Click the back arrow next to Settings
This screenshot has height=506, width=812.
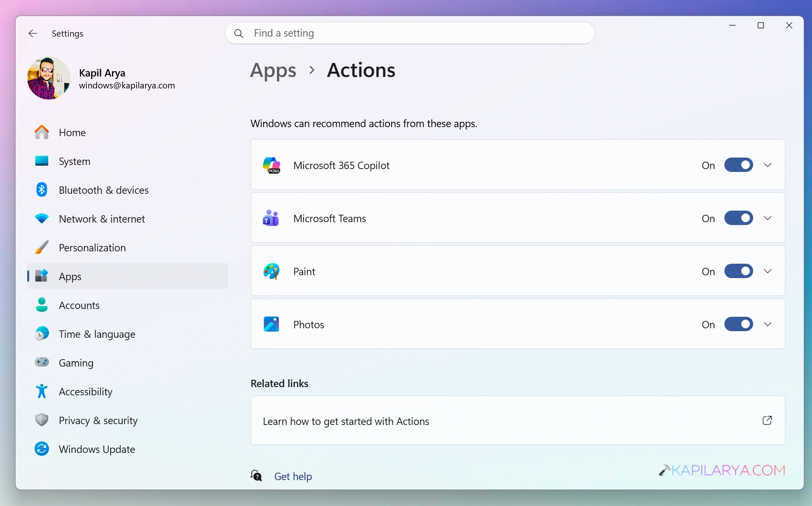pyautogui.click(x=33, y=33)
